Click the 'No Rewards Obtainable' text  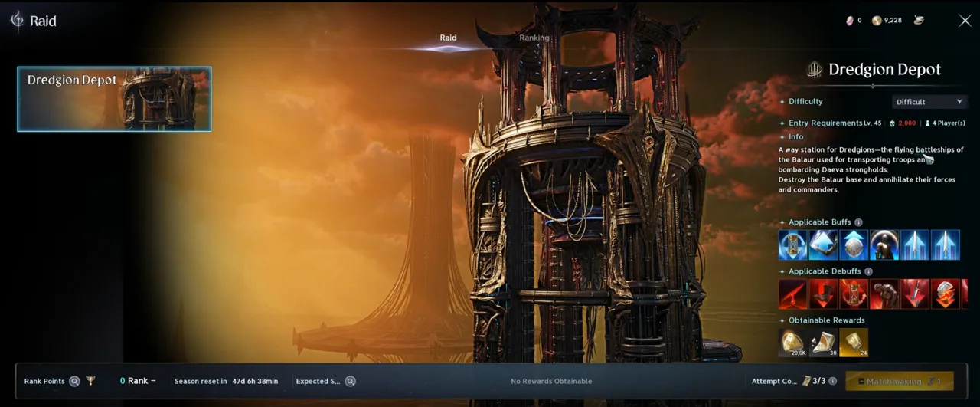551,381
